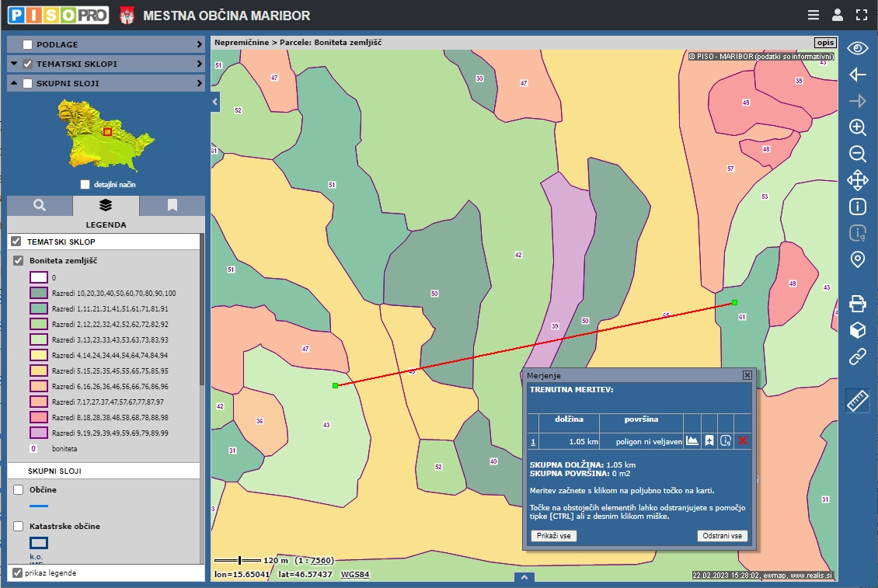878x588 pixels.
Task: Collapse the left sidebar panel
Action: (215, 101)
